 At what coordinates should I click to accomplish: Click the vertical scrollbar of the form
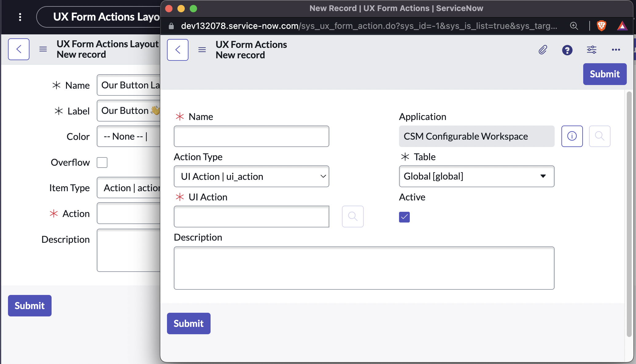coord(629,215)
